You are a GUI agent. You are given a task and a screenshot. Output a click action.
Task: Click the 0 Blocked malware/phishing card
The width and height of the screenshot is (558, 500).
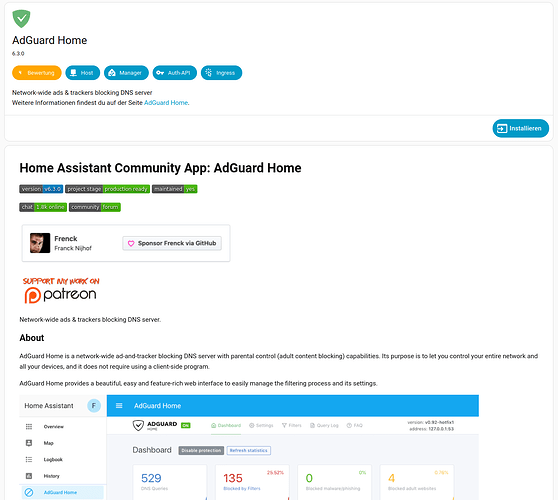335,482
